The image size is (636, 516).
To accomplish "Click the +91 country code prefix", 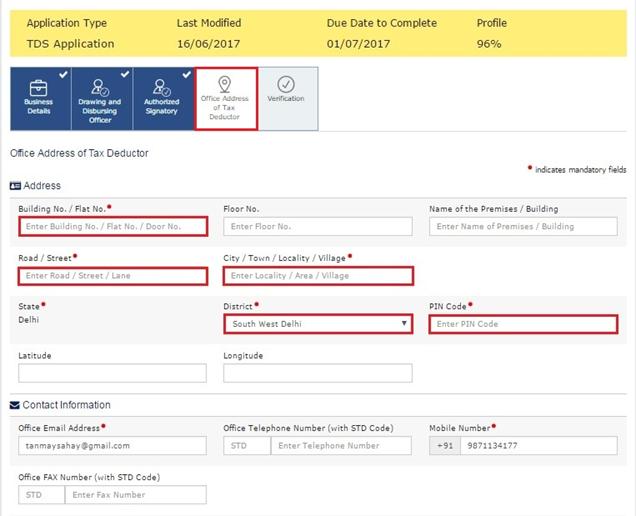I will [x=445, y=445].
